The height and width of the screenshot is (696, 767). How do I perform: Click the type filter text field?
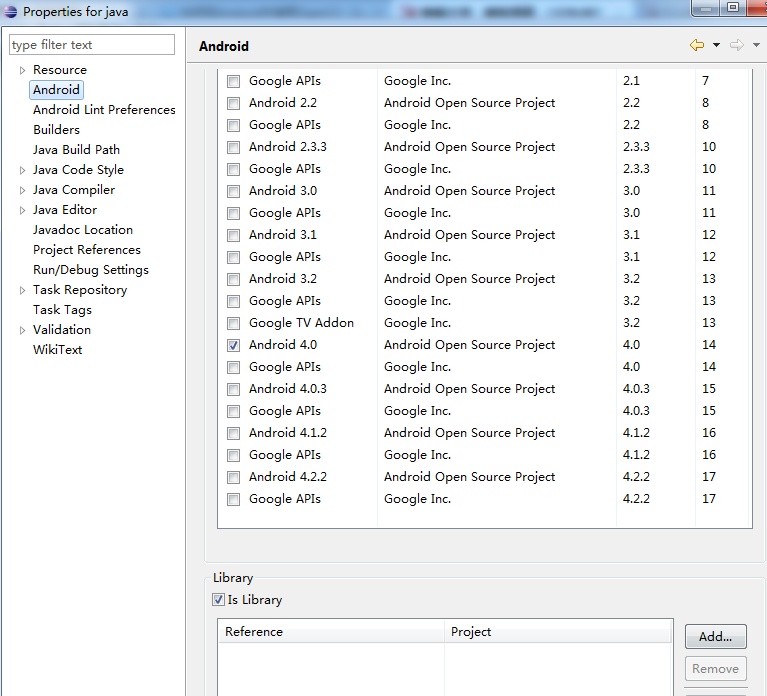[x=92, y=45]
